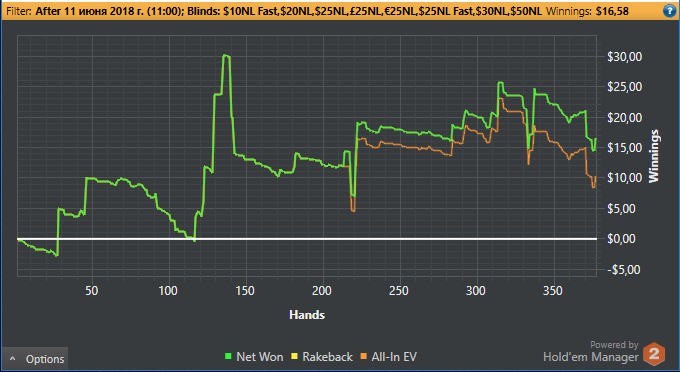Image resolution: width=680 pixels, height=372 pixels.
Task: Click the $10,00 axis label
Action: (x=624, y=178)
